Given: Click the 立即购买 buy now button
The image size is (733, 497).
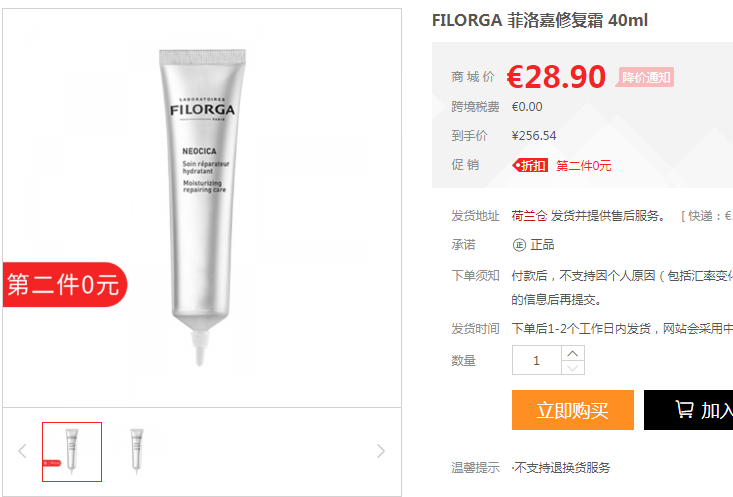Looking at the screenshot, I should click(x=573, y=410).
